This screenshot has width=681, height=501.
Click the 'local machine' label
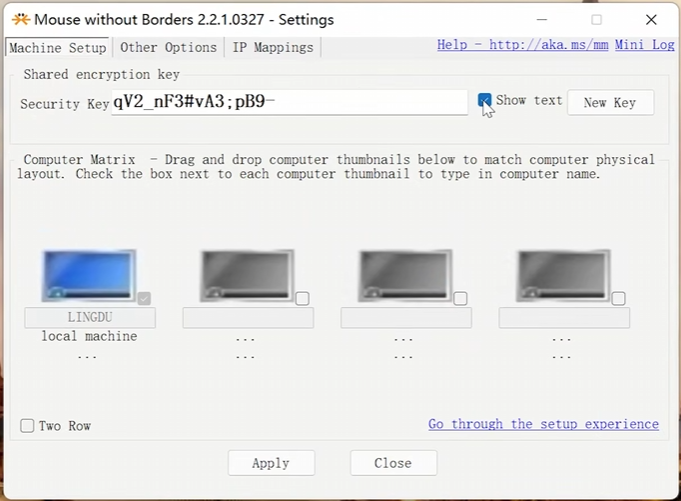(x=89, y=336)
